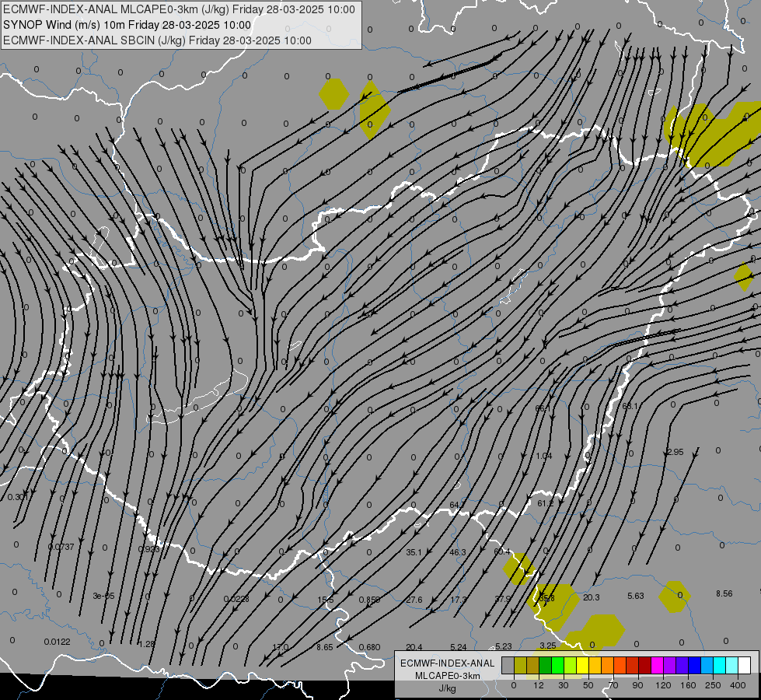Click the map value 3e-05
This screenshot has height=700, width=761.
(x=104, y=596)
